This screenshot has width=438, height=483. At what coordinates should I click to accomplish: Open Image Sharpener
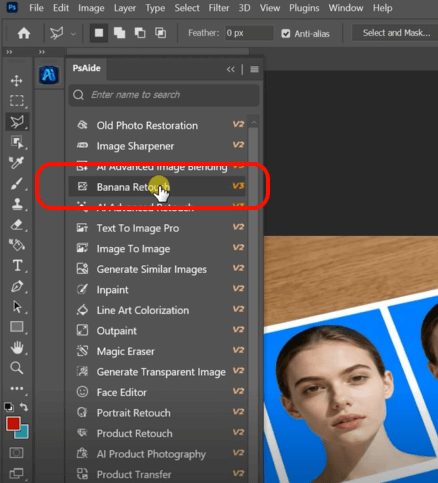(x=157, y=146)
